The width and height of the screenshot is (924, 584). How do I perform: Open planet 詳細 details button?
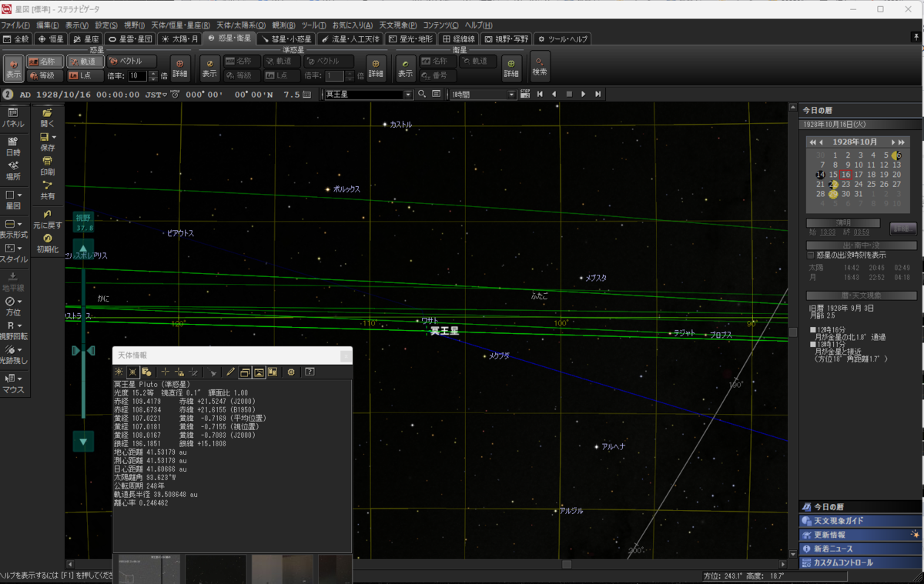coord(180,68)
